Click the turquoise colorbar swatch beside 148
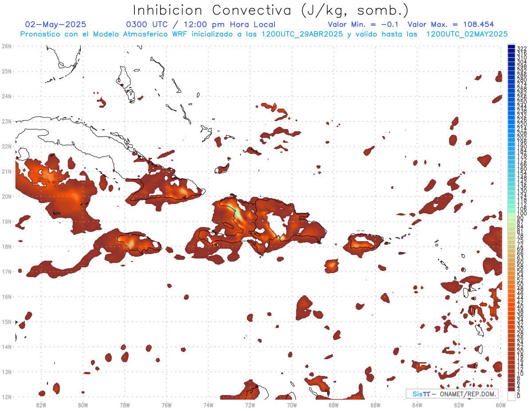Screen dimensions: 532x411 [511, 180]
